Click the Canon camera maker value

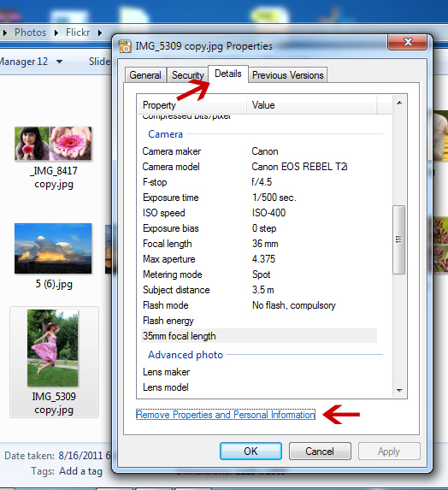(265, 151)
